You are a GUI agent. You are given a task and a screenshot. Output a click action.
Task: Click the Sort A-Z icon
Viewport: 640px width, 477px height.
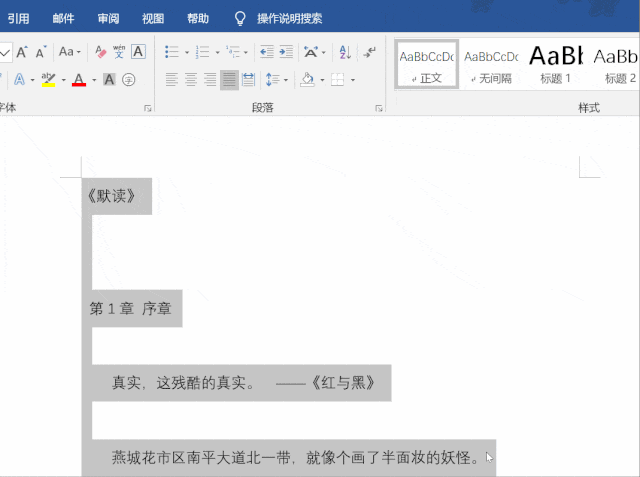pos(345,52)
